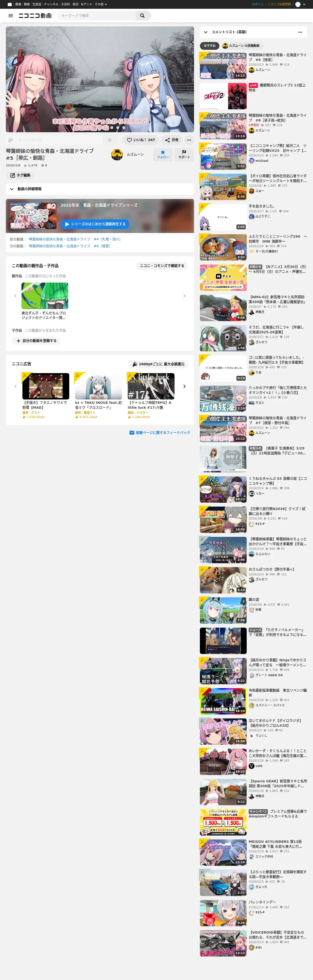Image resolution: width=313 pixels, height=980 pixels.
Task: Open 万博残滓 video thumbnail
Action: click(223, 399)
